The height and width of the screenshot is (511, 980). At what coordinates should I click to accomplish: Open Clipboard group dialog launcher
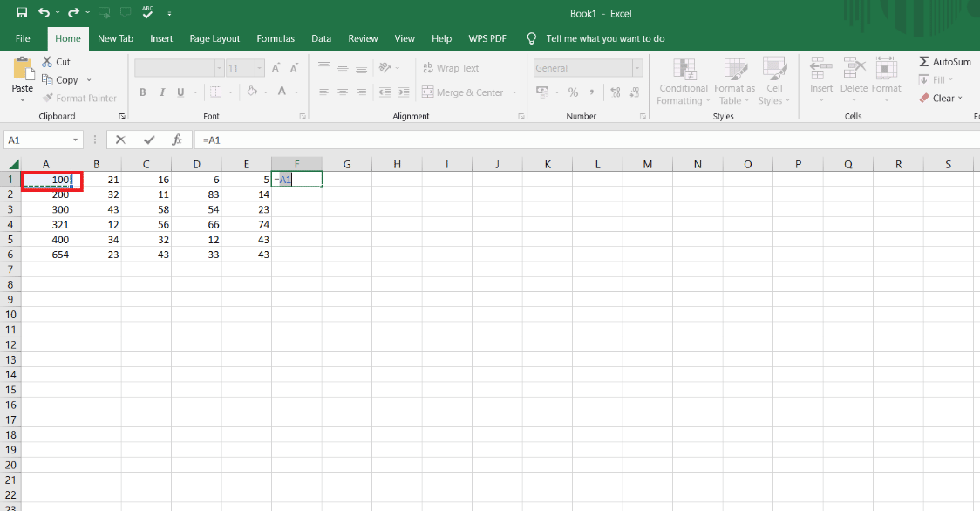pyautogui.click(x=122, y=116)
